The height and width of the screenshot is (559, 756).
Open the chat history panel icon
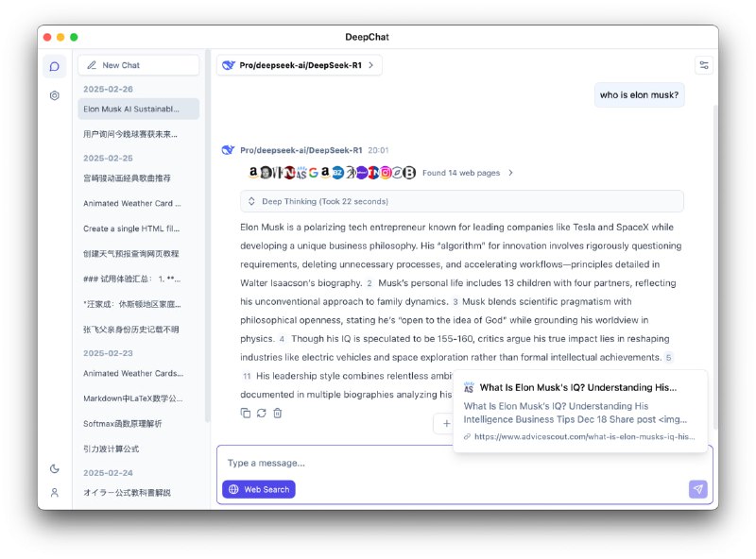pyautogui.click(x=54, y=66)
